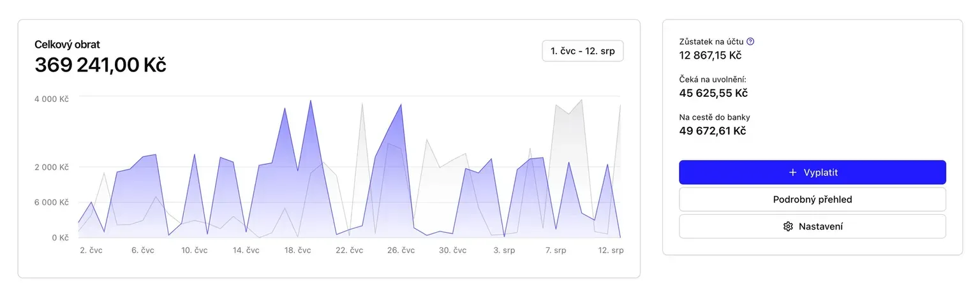980x292 pixels.
Task: Click the 7. srp date label
Action: click(556, 251)
